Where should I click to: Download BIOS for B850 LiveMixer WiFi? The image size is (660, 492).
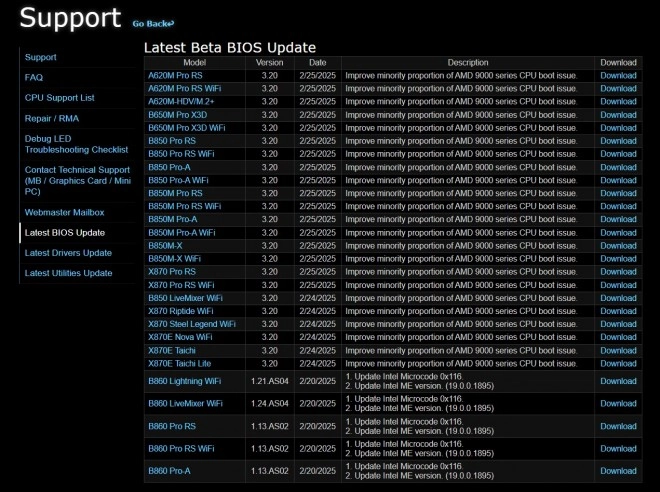618,298
